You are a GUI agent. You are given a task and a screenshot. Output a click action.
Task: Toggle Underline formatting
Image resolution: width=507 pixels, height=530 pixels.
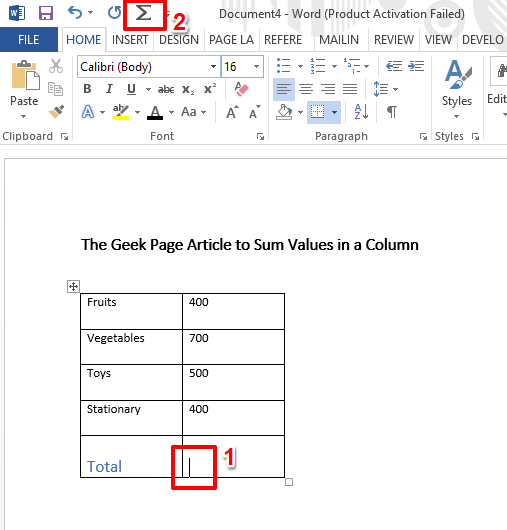(131, 89)
